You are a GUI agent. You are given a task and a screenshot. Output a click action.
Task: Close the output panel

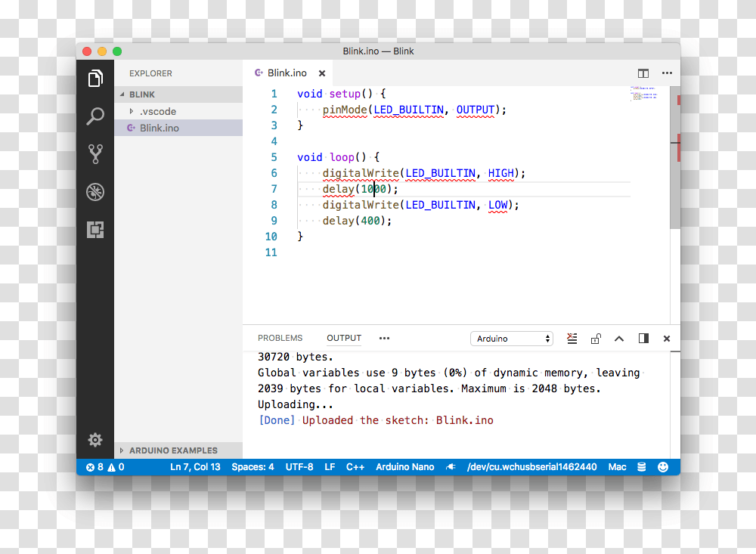click(667, 339)
